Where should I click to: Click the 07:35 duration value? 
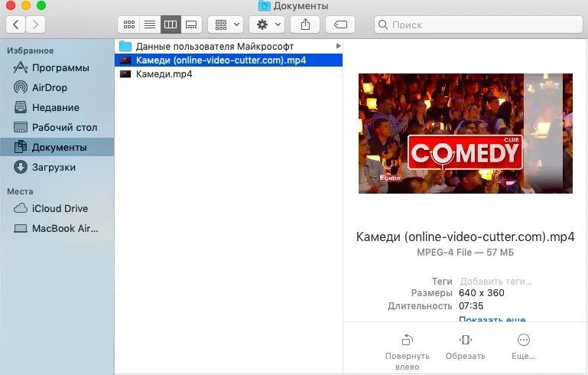471,305
